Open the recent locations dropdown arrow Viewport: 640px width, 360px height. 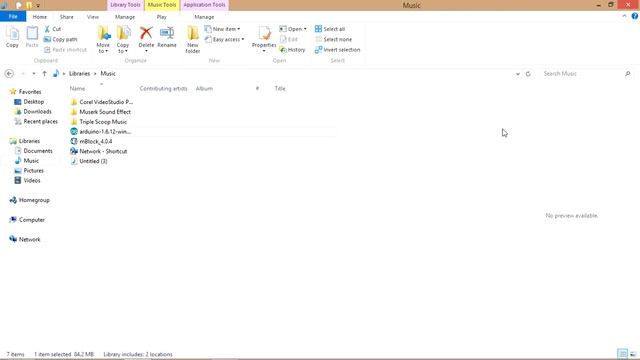pyautogui.click(x=34, y=73)
